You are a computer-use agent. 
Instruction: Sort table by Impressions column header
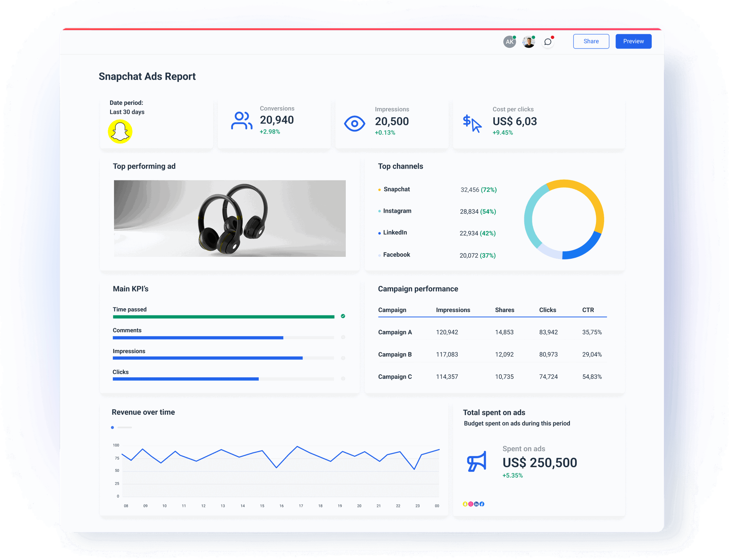pyautogui.click(x=453, y=310)
